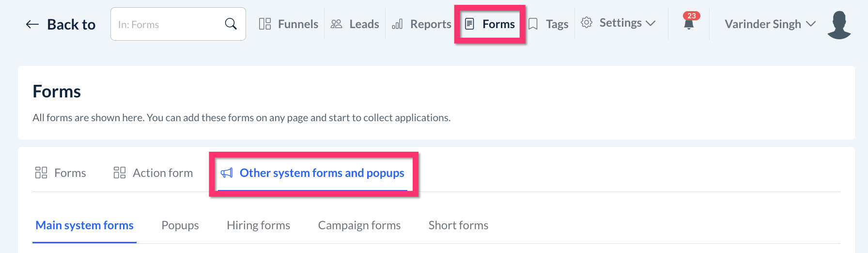Switch to the Forms grid tab
Viewport: 868px width, 253px height.
[x=61, y=173]
